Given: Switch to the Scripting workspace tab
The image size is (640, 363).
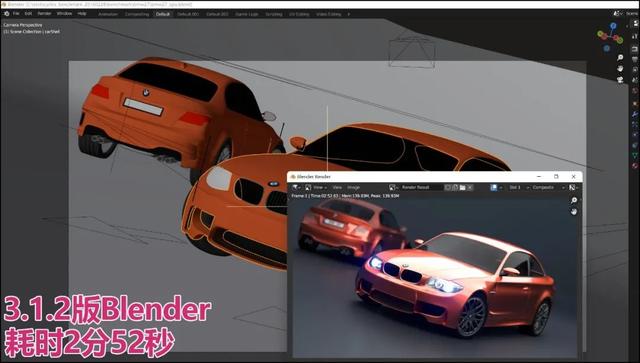Looking at the screenshot, I should pos(273,14).
